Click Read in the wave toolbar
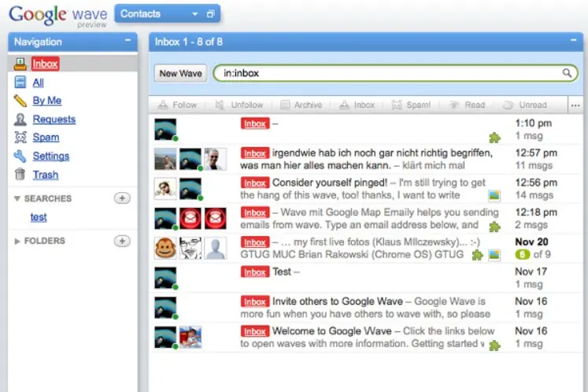 [468, 105]
